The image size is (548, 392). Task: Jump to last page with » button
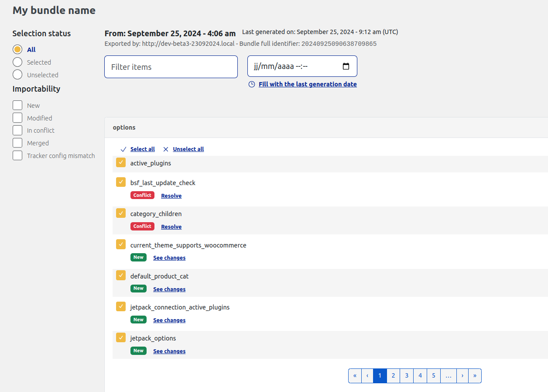(x=475, y=376)
